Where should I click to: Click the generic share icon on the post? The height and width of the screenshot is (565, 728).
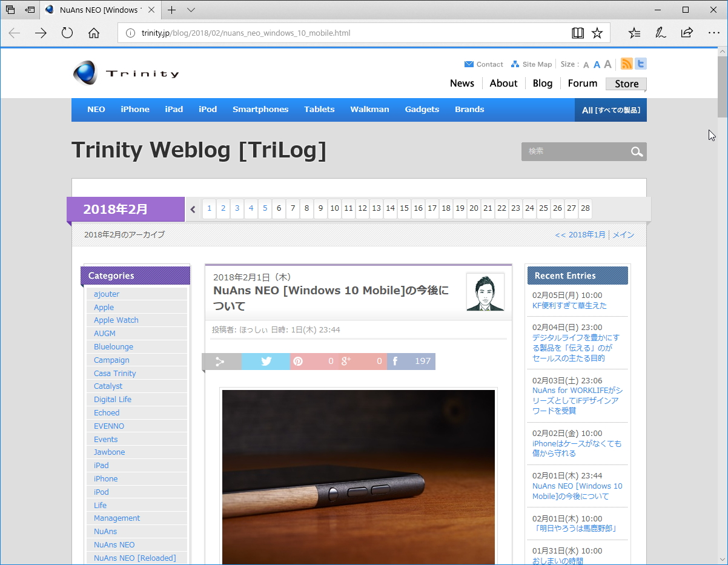click(221, 362)
